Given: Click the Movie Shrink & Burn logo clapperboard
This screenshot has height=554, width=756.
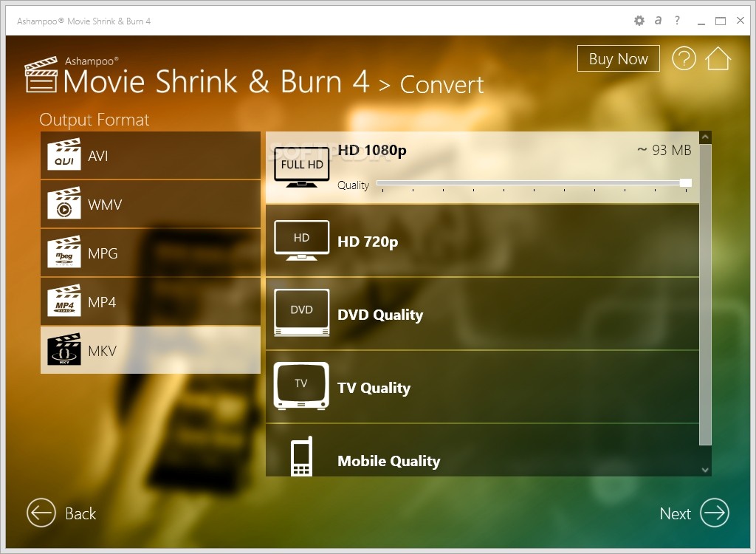Looking at the screenshot, I should (41, 75).
